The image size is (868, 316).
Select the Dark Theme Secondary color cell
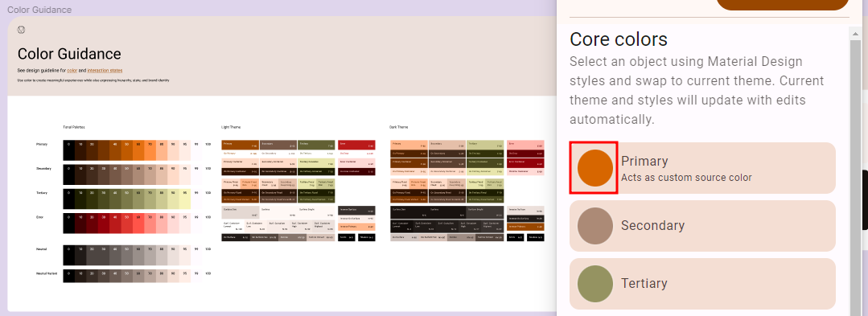pos(447,145)
